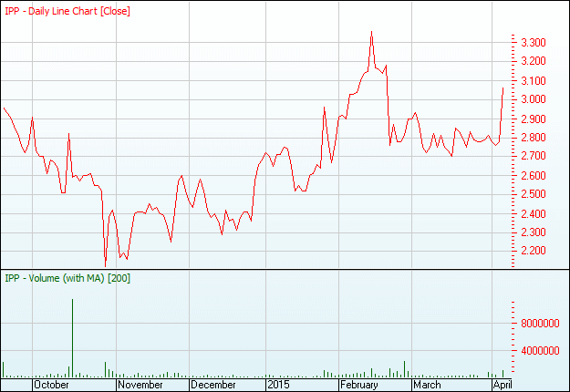Click the final price point in April
The image size is (570, 392).
tap(503, 88)
